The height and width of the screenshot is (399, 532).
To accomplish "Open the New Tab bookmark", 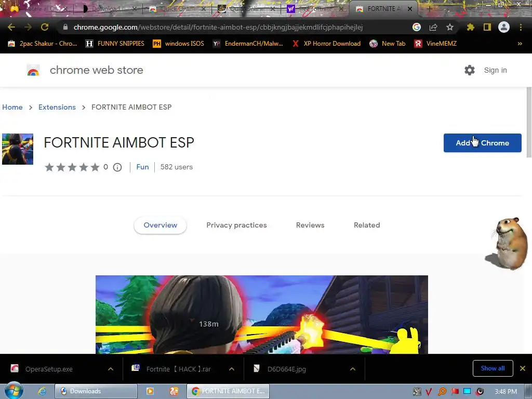I will pyautogui.click(x=388, y=44).
